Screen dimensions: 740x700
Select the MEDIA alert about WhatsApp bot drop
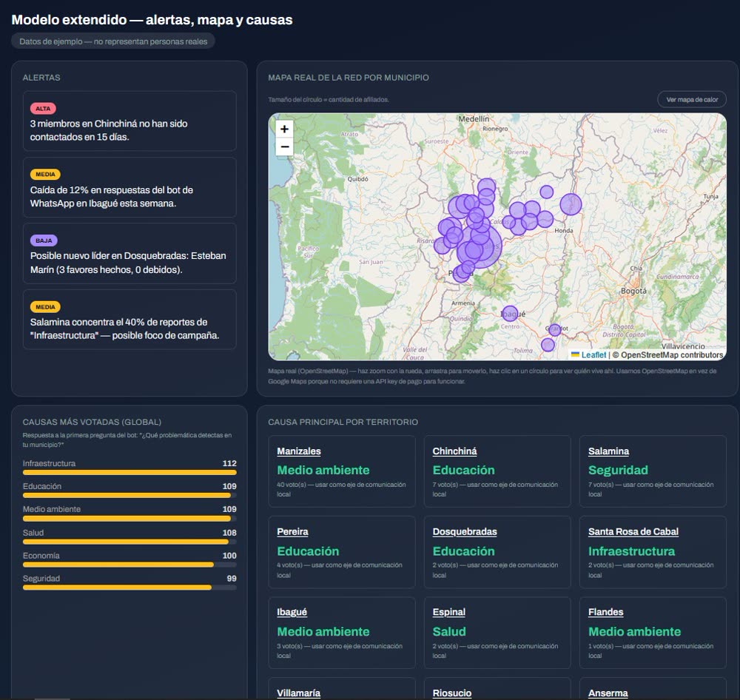129,187
